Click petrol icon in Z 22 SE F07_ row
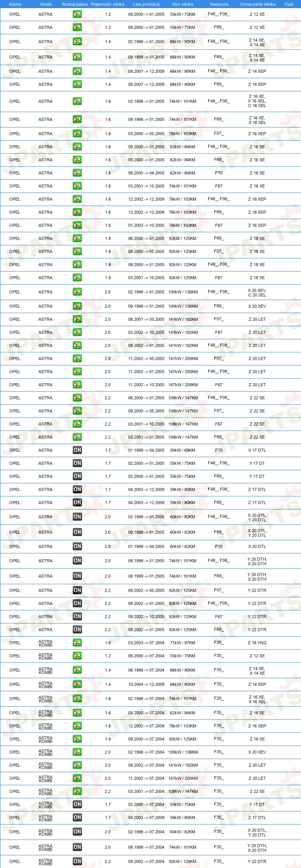The width and height of the screenshot is (301, 868). pos(77,411)
